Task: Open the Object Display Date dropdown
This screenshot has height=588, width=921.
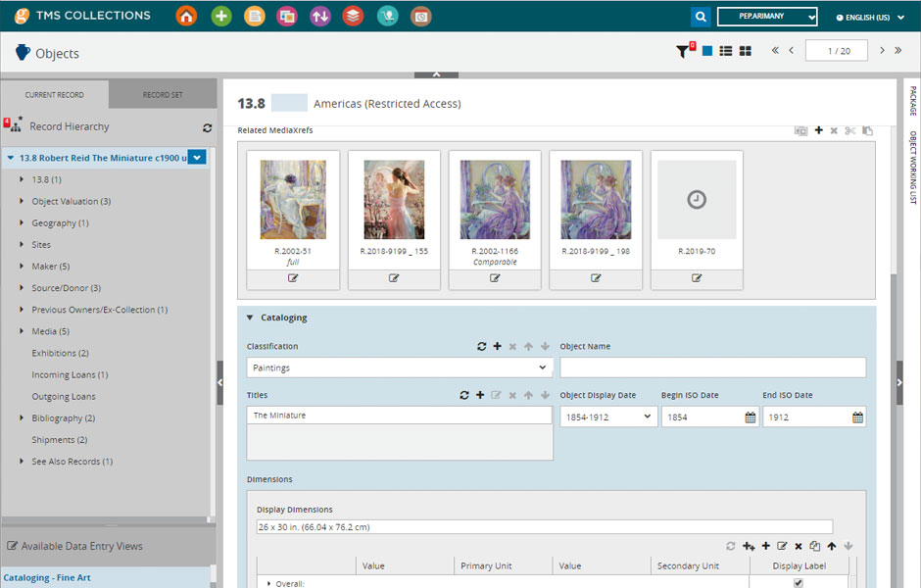Action: [x=607, y=416]
